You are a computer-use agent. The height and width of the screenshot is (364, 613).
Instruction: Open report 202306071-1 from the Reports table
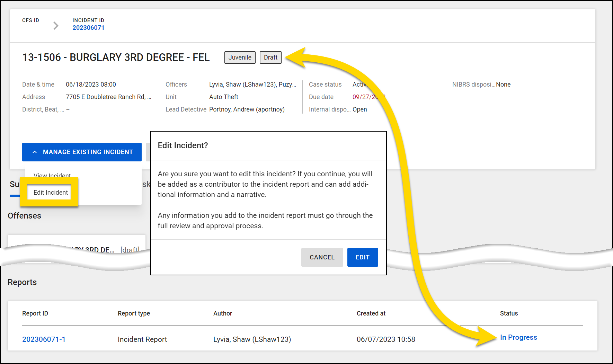44,339
